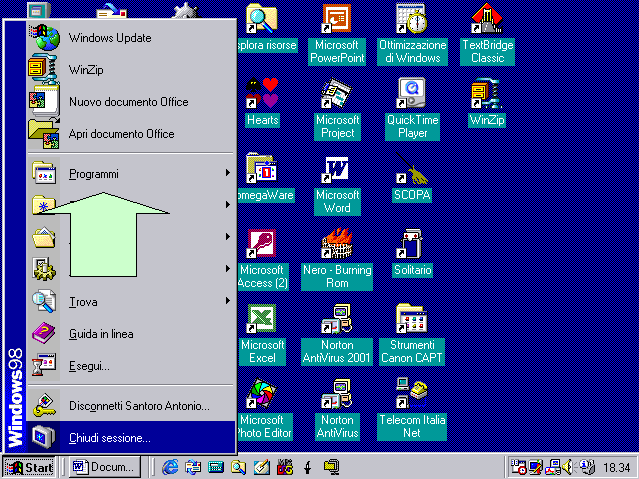Image resolution: width=639 pixels, height=479 pixels.
Task: Switch to the Docum... Word taskbar button
Action: [x=104, y=467]
